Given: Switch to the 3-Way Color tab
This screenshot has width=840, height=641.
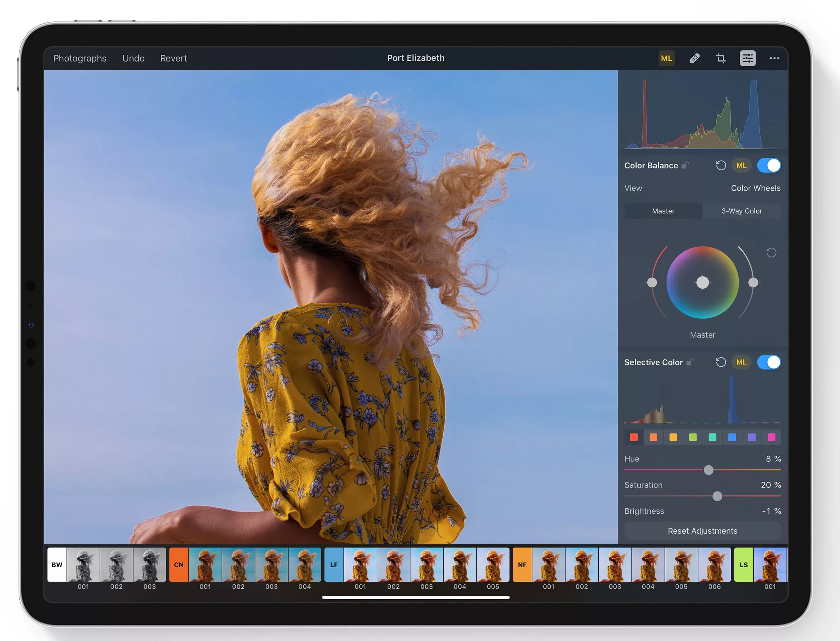Looking at the screenshot, I should pyautogui.click(x=742, y=211).
